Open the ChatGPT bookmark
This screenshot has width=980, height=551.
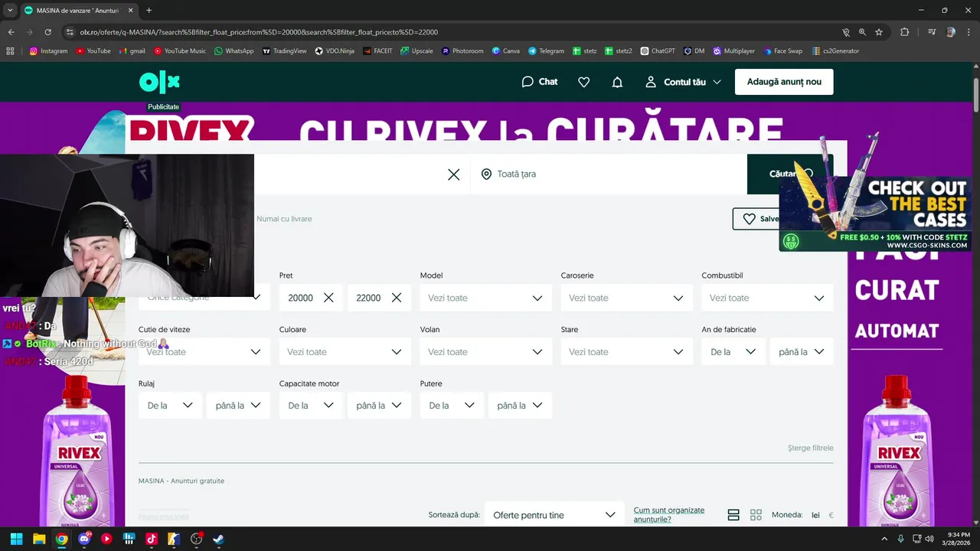tap(658, 51)
